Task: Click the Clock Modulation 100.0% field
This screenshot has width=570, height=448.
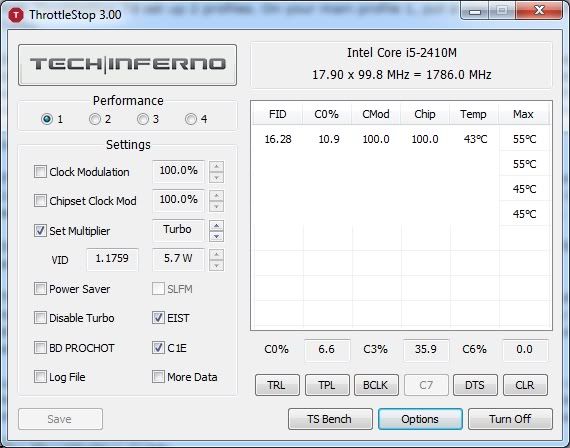Action: click(178, 171)
